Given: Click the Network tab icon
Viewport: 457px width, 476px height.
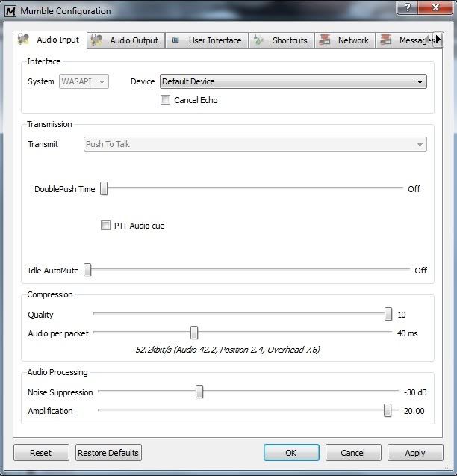Looking at the screenshot, I should (x=325, y=40).
